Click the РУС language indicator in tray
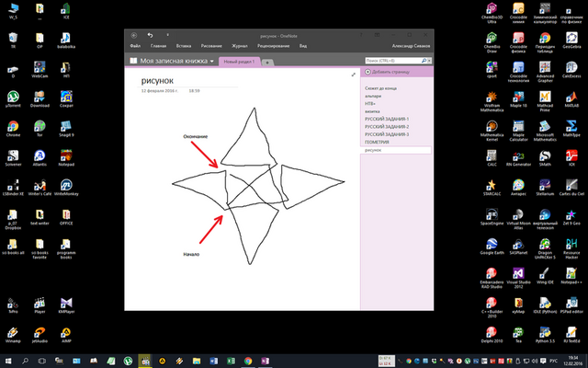 click(553, 362)
